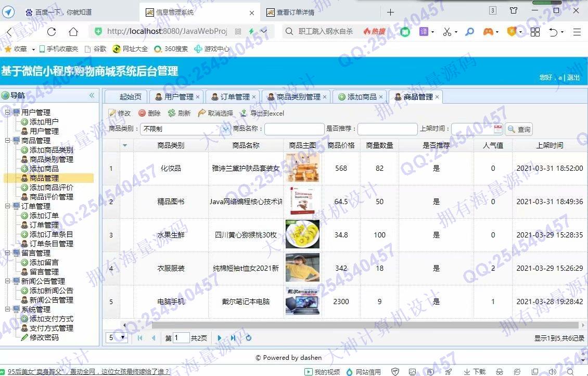Open 添加商品评价 in navigation tree
The height and width of the screenshot is (376, 588).
(x=51, y=187)
